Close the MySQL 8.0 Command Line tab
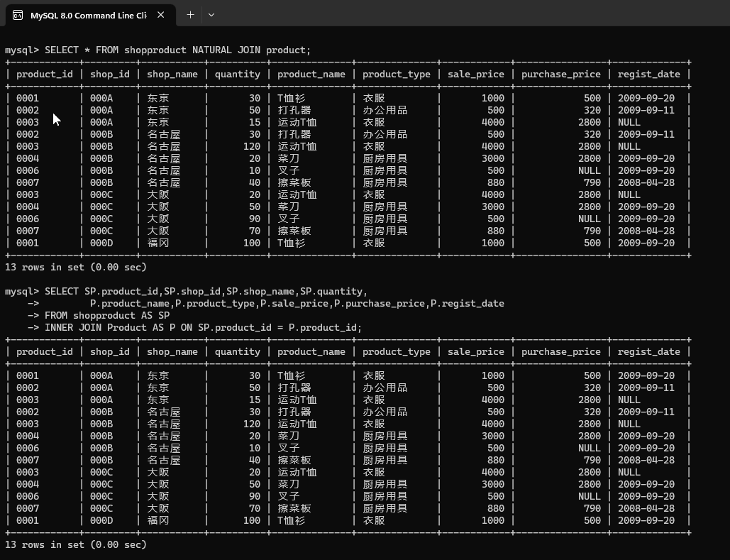The width and height of the screenshot is (730, 560). click(x=160, y=15)
